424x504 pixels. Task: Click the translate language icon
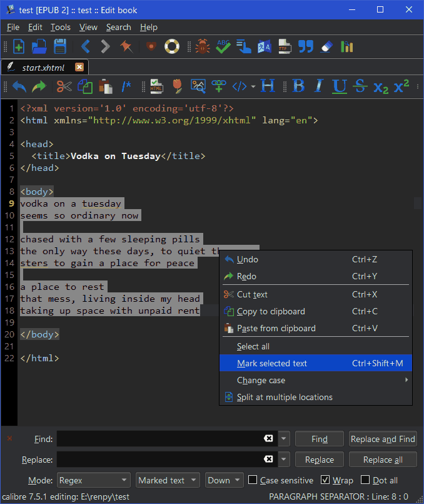pyautogui.click(x=265, y=46)
